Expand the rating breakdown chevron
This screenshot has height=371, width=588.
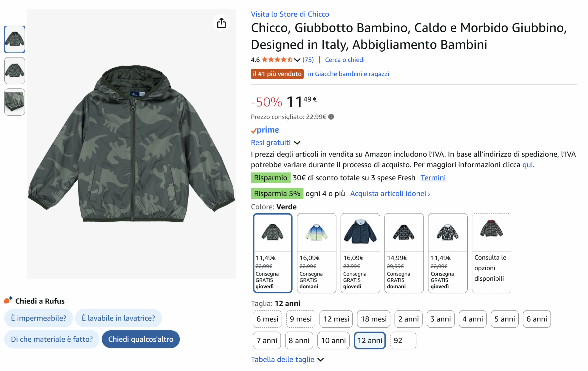point(297,60)
